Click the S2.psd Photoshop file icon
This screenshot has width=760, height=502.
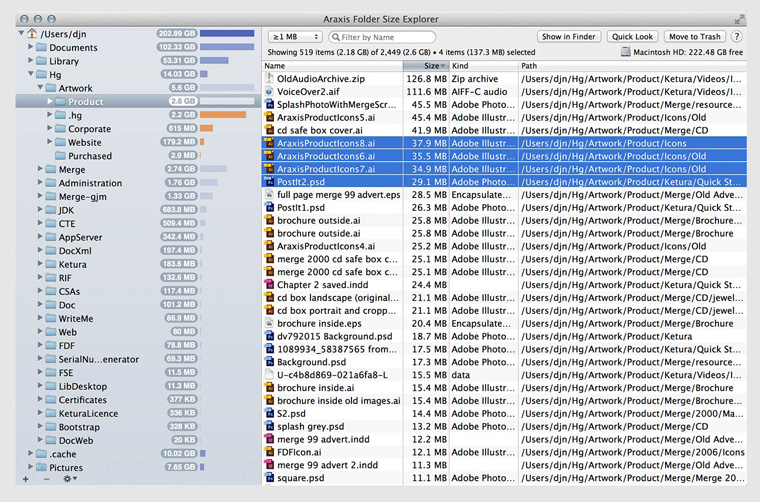269,413
